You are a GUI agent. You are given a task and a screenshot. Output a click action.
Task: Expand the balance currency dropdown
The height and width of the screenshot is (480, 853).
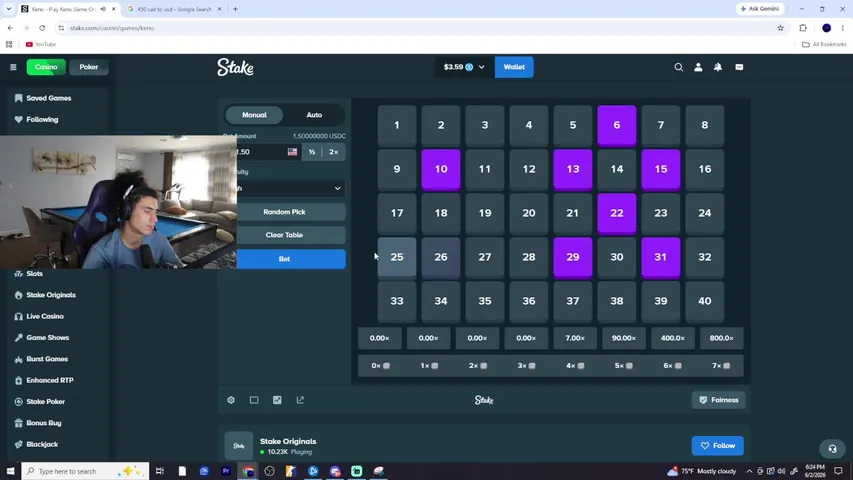coord(463,67)
